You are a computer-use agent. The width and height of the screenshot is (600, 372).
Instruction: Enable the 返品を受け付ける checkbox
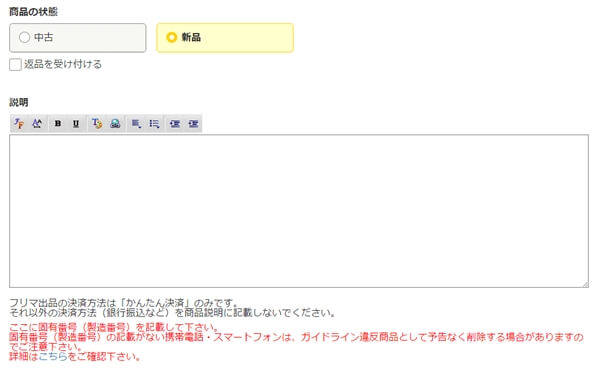point(15,65)
